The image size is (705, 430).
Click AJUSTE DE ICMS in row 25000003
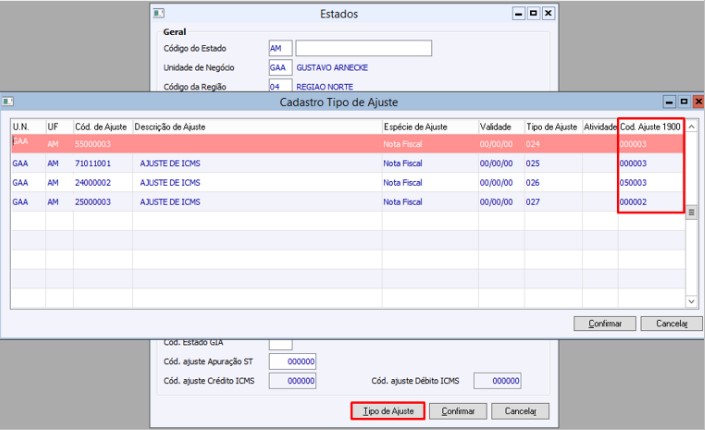click(x=170, y=202)
